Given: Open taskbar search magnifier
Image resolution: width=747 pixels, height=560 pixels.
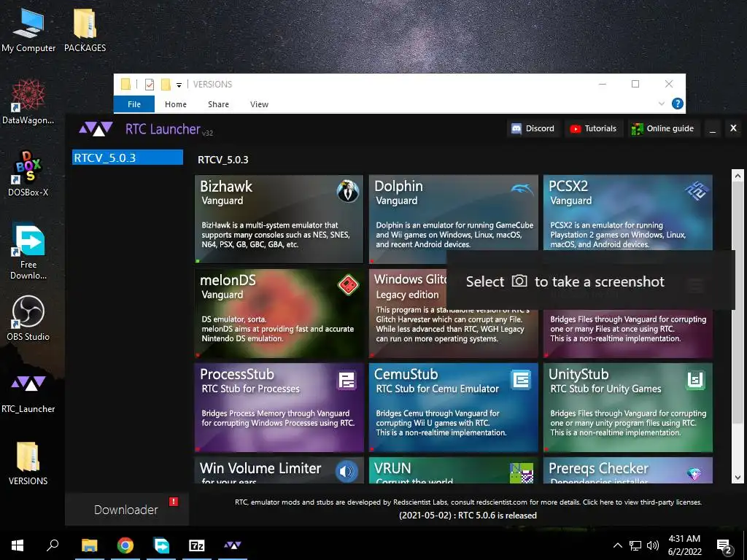Looking at the screenshot, I should 53,545.
